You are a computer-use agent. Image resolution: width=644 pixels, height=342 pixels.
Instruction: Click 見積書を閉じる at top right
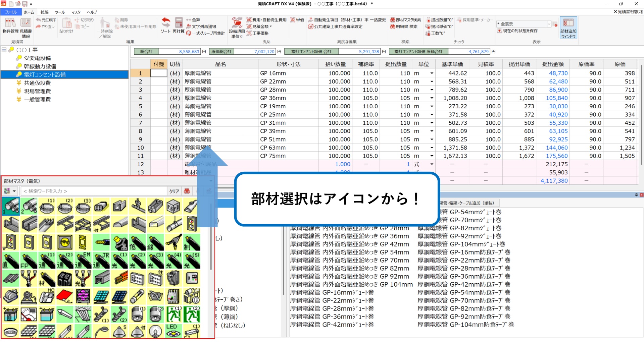(628, 12)
